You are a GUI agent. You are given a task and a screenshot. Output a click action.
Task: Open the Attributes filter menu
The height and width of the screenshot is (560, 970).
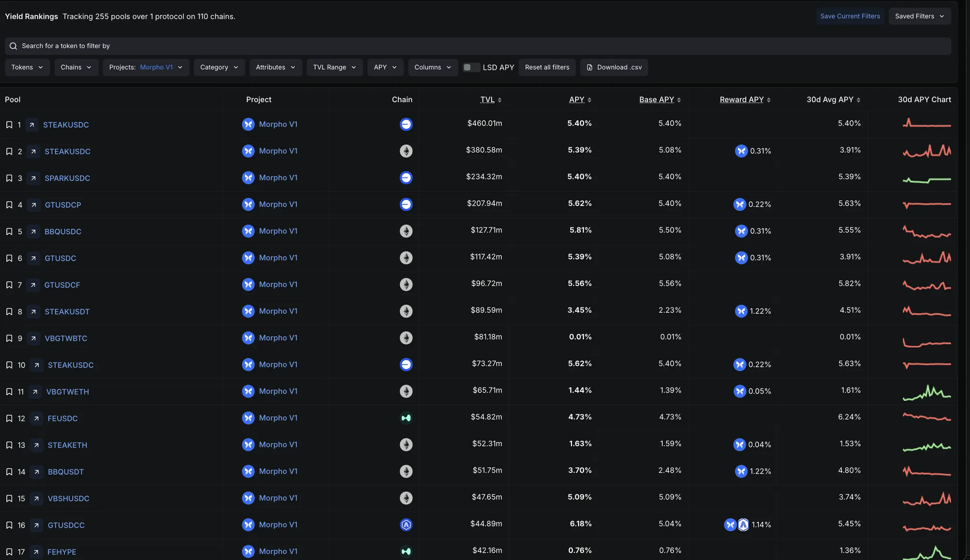275,67
